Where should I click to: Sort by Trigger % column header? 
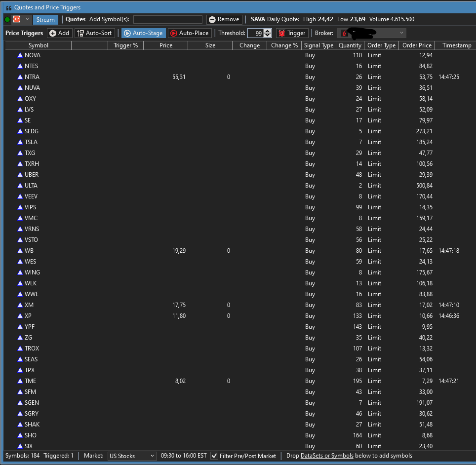(126, 45)
